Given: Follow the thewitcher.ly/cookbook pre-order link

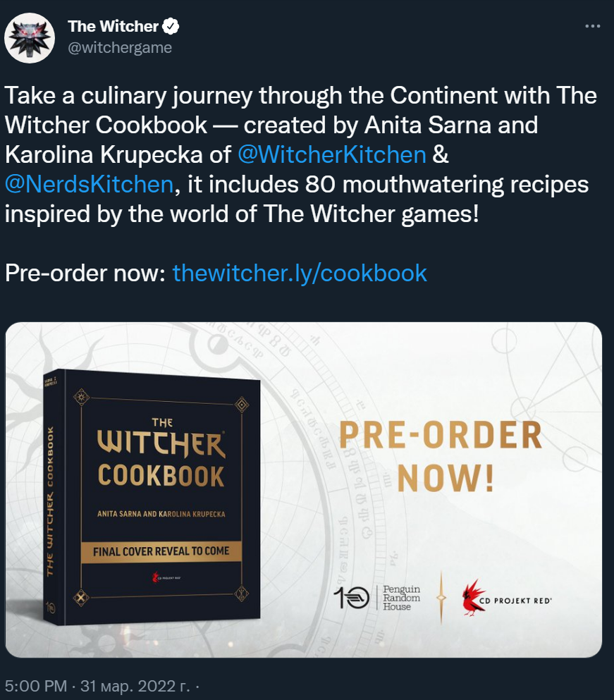Looking at the screenshot, I should pyautogui.click(x=300, y=273).
